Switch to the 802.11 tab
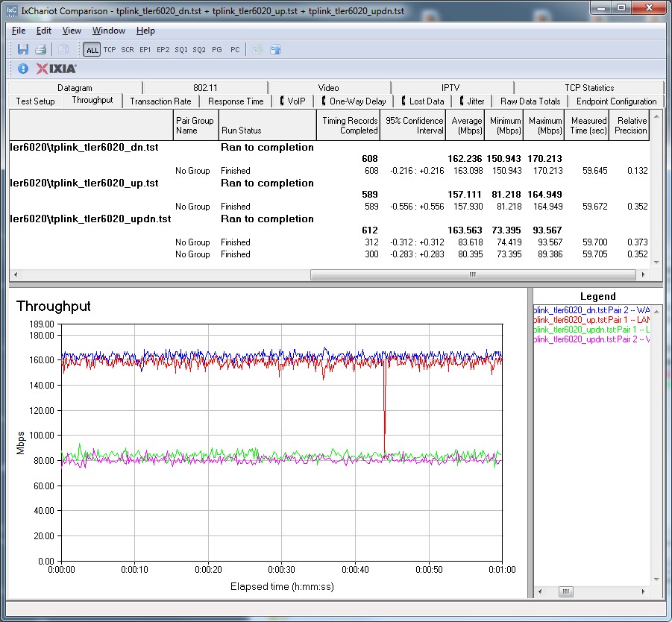The image size is (672, 622). (205, 87)
